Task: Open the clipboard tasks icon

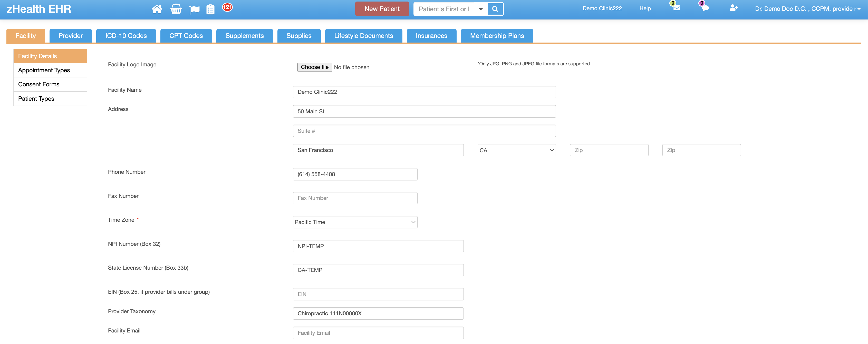Action: (210, 9)
